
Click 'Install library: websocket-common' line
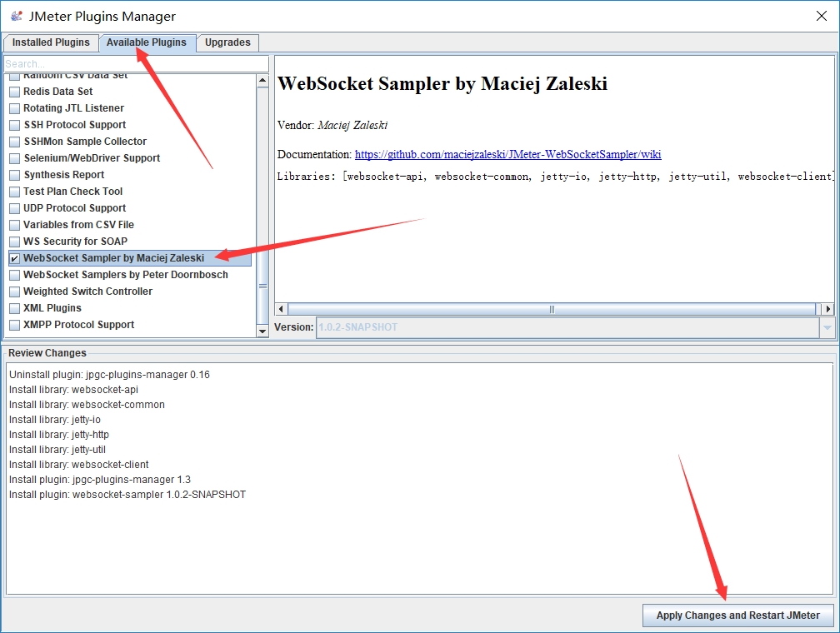pyautogui.click(x=87, y=405)
